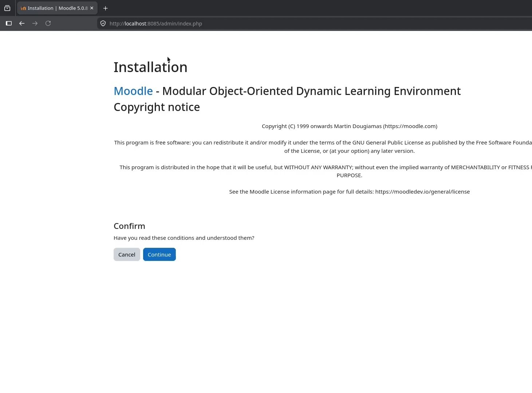Screen dimensions: 532x393
Task: Click the 'This program is free software' paragraph
Action: coord(323,147)
